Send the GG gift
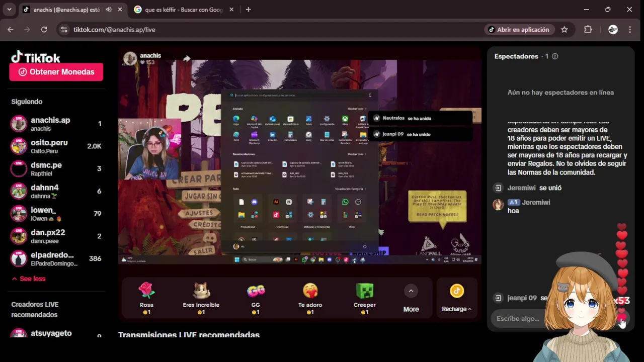Viewport: 644px width, 362px height. click(256, 298)
